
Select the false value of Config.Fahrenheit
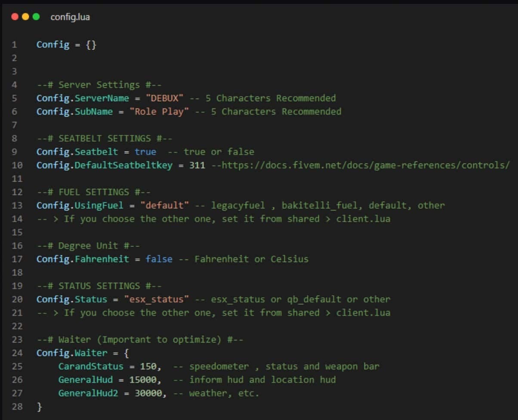click(159, 259)
